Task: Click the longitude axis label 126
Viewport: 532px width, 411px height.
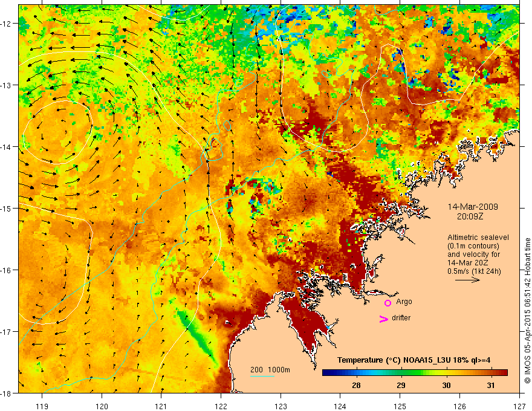Action: point(459,406)
